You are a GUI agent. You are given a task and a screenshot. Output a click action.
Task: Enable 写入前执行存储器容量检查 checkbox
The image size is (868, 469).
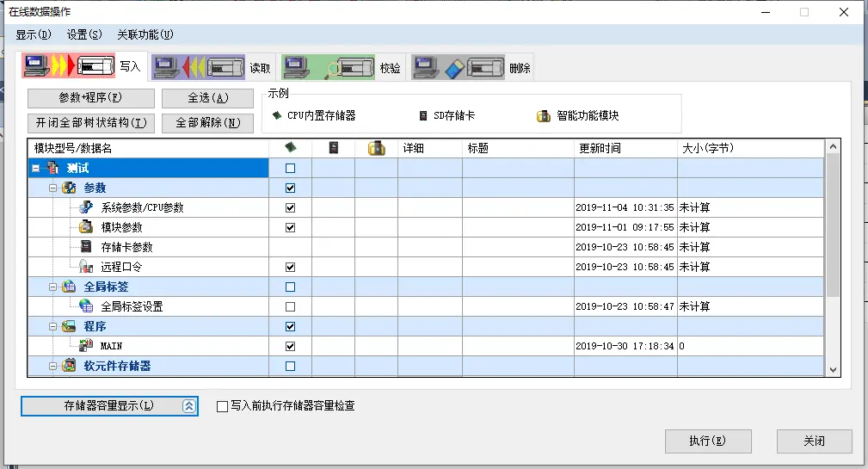[x=223, y=406]
